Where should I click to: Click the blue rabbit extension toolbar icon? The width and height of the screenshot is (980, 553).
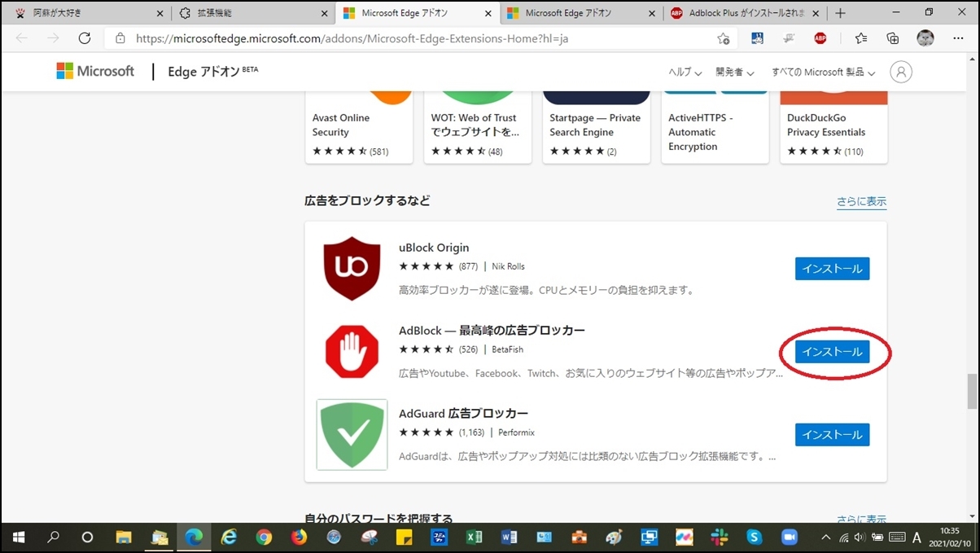[758, 38]
